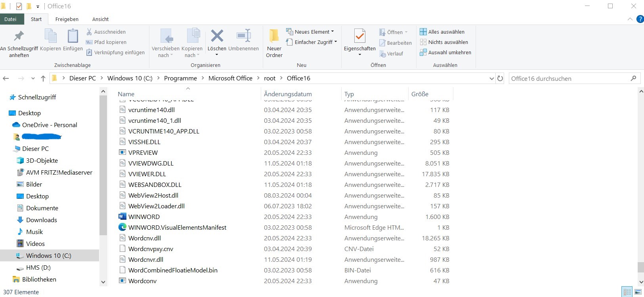Open the Verschieben nach dropdown

point(165,44)
